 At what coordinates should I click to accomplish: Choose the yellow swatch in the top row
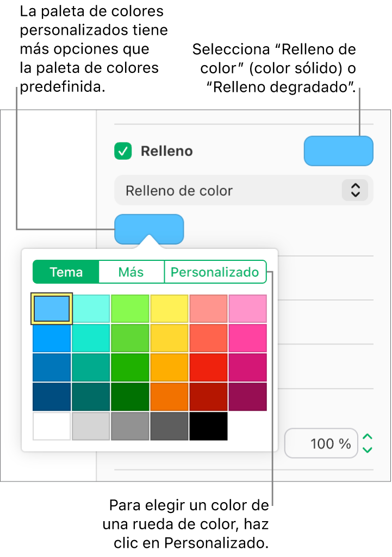[169, 309]
